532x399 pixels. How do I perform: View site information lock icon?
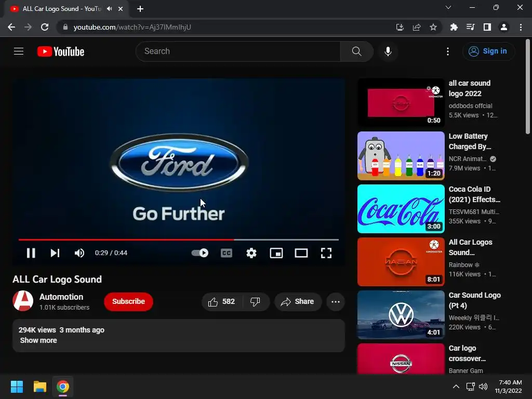click(x=65, y=27)
